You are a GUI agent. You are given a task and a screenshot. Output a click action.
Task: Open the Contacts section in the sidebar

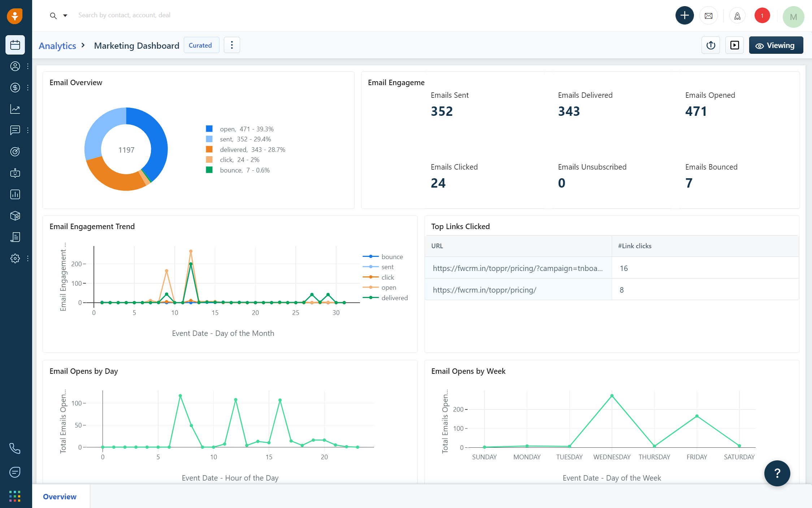tap(15, 66)
